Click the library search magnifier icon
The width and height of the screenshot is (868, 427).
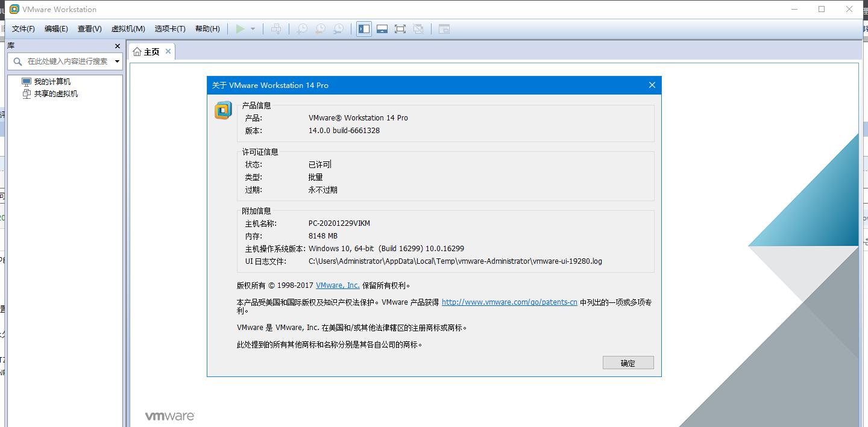point(17,61)
